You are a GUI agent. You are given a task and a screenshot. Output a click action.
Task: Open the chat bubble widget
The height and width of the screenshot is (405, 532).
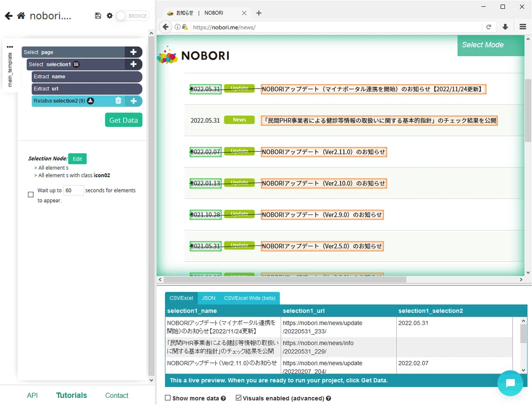(x=510, y=383)
